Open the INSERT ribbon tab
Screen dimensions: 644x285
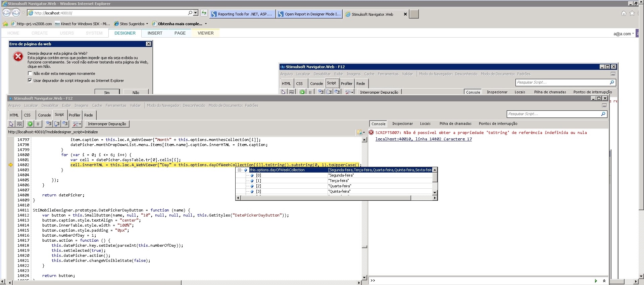tap(155, 33)
